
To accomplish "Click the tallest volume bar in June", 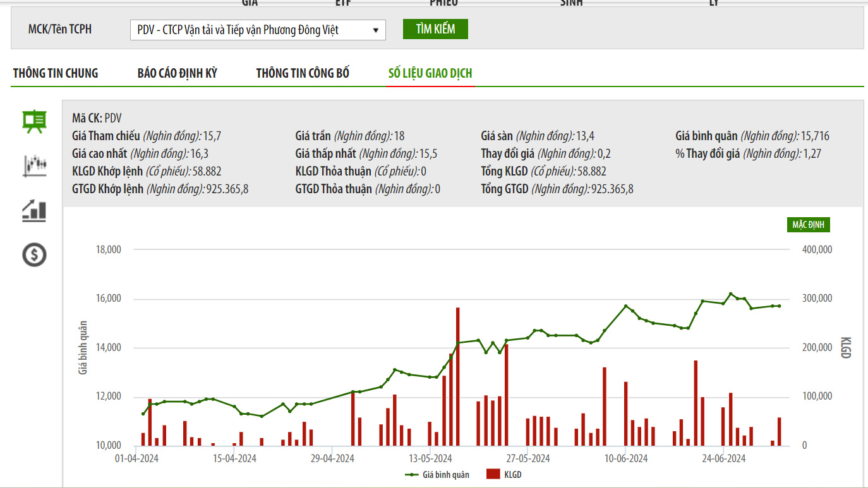I will click(x=696, y=403).
